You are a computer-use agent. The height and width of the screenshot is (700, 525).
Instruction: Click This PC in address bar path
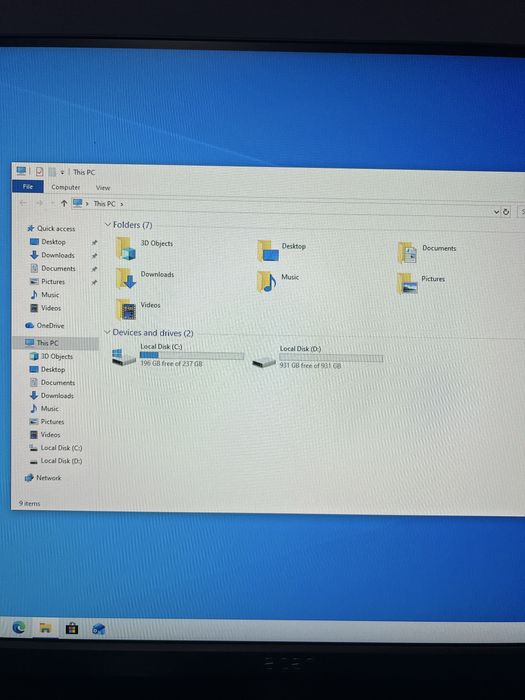click(x=104, y=204)
